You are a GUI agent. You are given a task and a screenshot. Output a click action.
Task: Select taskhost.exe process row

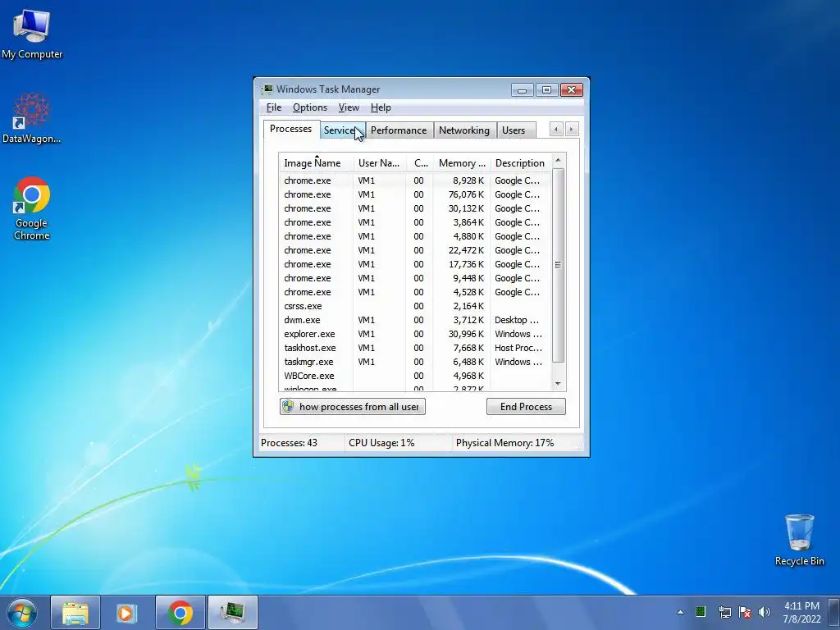click(415, 348)
